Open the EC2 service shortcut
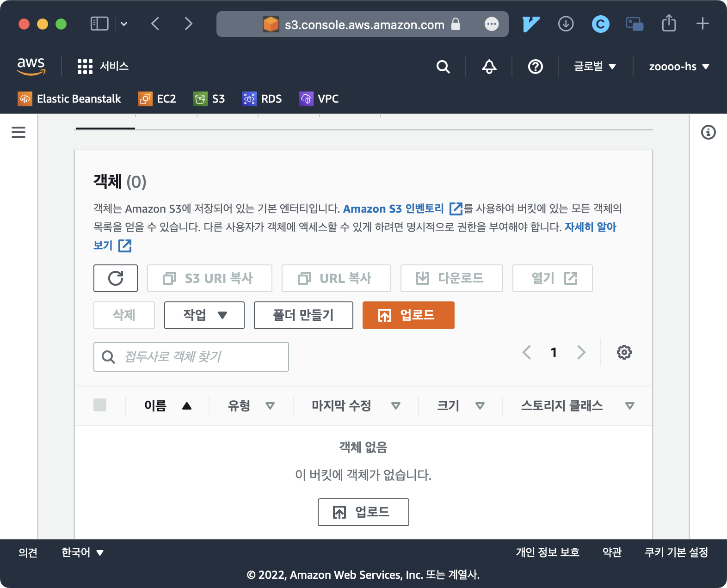The width and height of the screenshot is (727, 588). click(157, 99)
